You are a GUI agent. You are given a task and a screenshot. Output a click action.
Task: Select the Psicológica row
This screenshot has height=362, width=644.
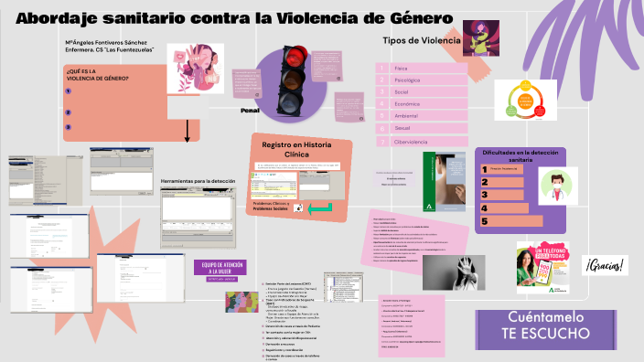[x=422, y=80]
